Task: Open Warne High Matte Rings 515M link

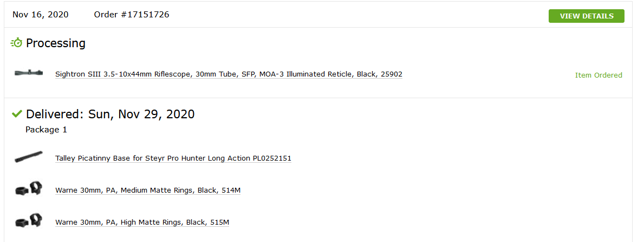Action: click(142, 222)
